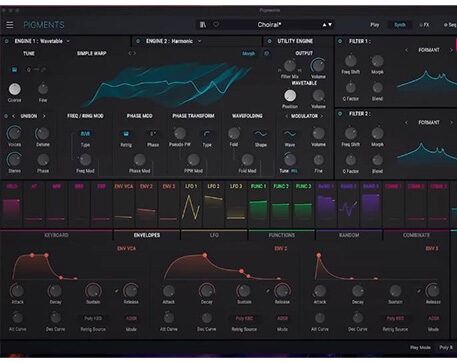Click the Phase Mod Phase icon
Screen dimensions: 457x363
coord(153,134)
